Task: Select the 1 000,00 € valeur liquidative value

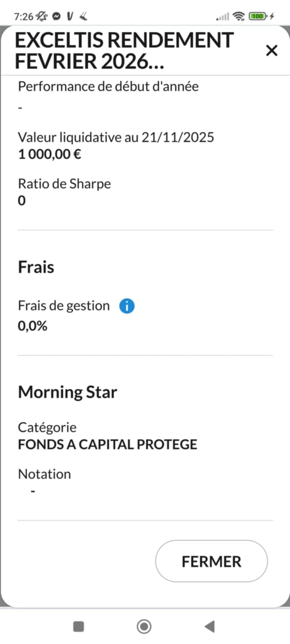Action: pos(50,155)
